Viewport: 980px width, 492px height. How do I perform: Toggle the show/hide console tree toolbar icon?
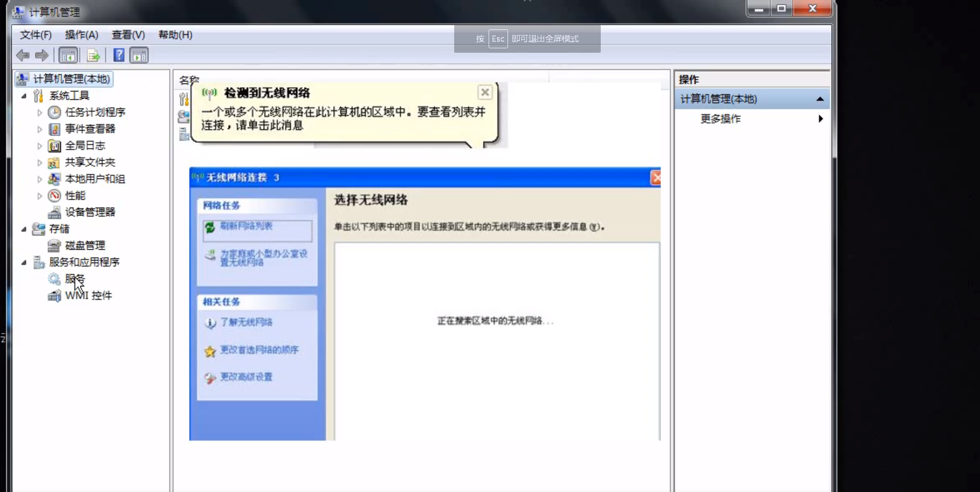(68, 55)
